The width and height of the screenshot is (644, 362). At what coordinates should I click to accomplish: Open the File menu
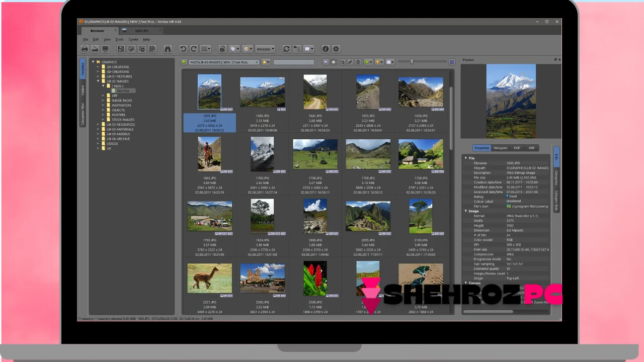point(86,39)
